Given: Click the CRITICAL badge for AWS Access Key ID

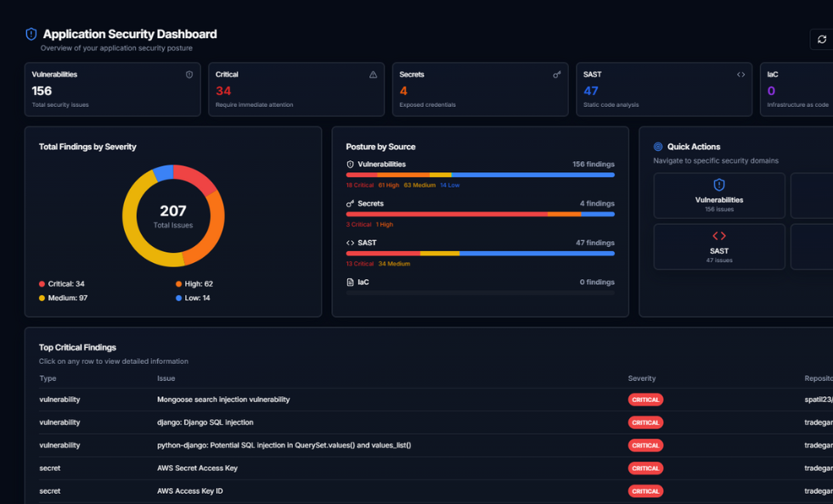Looking at the screenshot, I should pyautogui.click(x=645, y=491).
